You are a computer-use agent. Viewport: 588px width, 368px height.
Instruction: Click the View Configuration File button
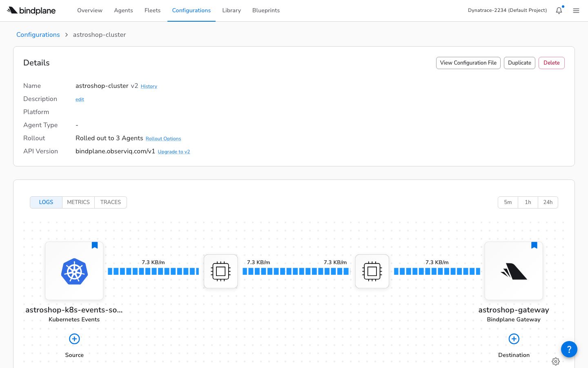point(468,63)
